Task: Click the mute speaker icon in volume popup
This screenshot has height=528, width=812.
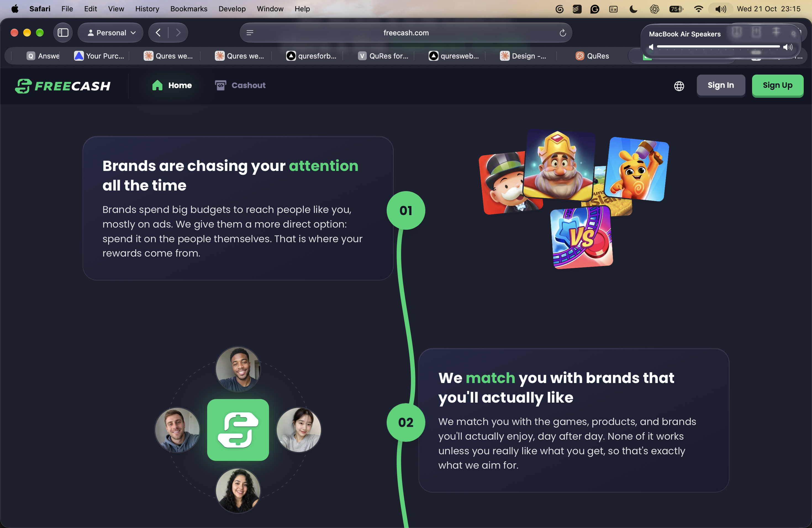Action: pyautogui.click(x=651, y=47)
